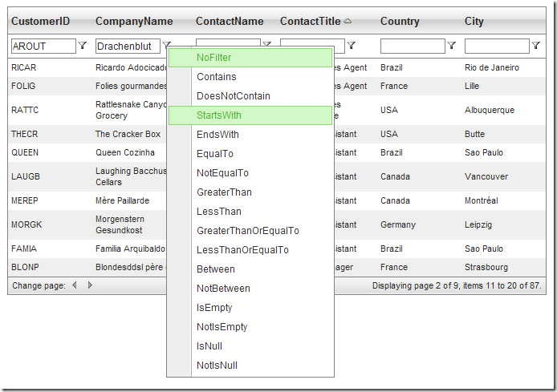557x392 pixels.
Task: Sort by the CustomerID column header
Action: (40, 22)
